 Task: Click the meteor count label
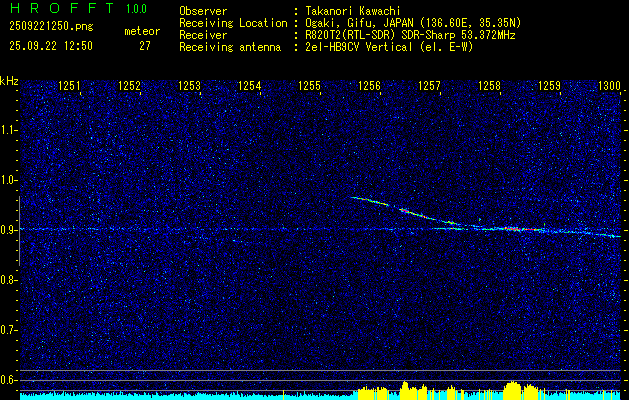point(142,31)
